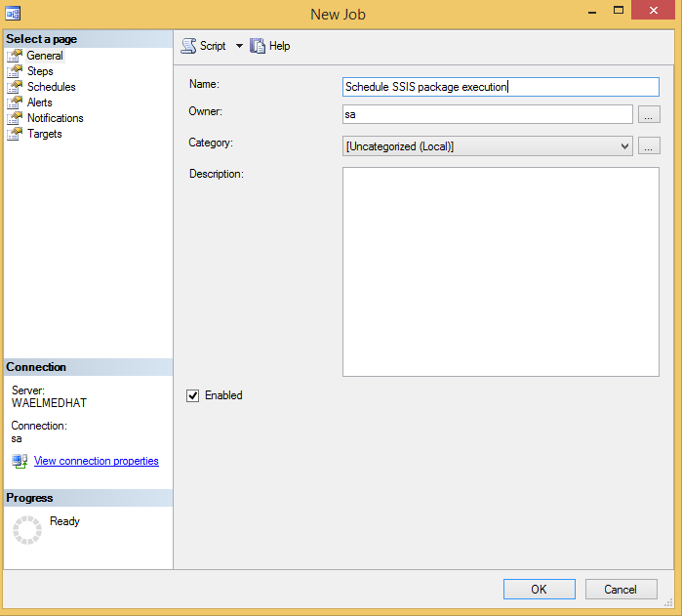The width and height of the screenshot is (682, 616).
Task: Click the Category label
Action: pos(211,143)
